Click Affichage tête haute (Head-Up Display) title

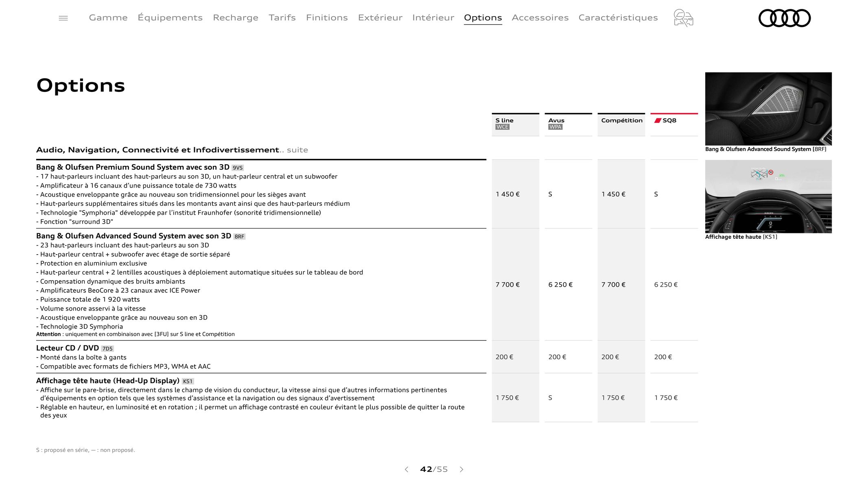coord(108,381)
